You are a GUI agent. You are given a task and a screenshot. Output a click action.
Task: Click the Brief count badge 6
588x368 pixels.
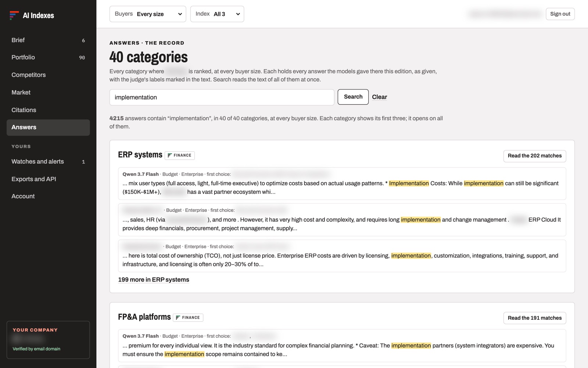pyautogui.click(x=83, y=40)
